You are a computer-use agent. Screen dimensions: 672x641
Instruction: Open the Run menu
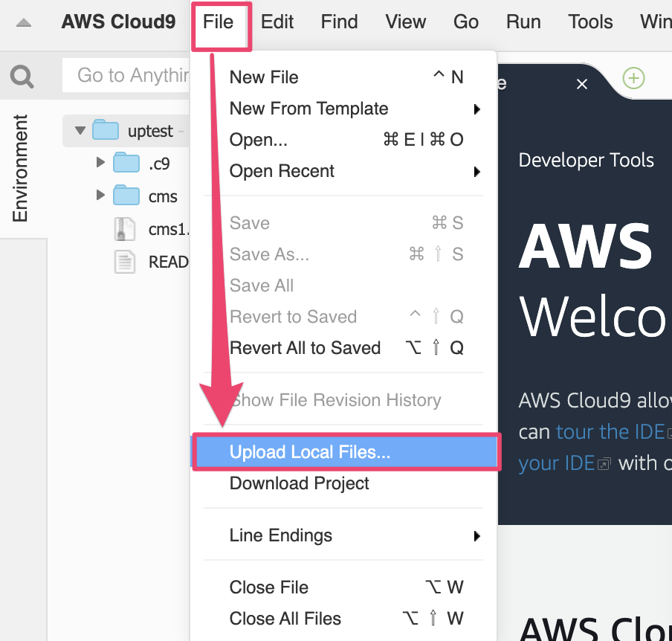tap(523, 22)
